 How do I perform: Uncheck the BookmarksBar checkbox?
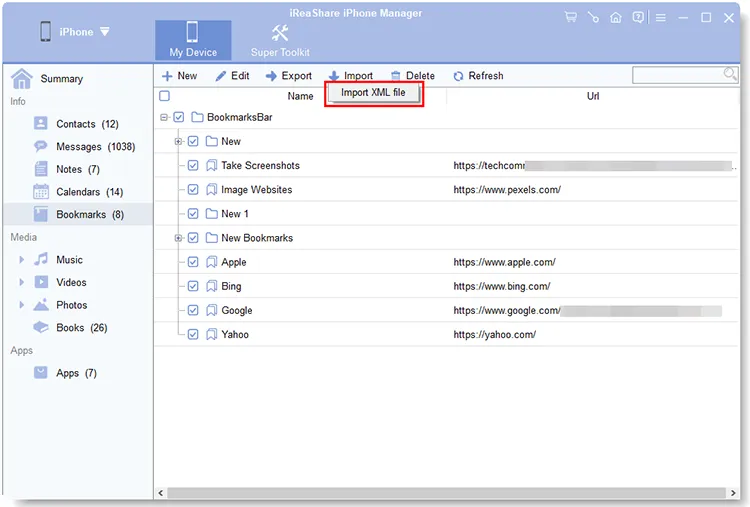179,117
